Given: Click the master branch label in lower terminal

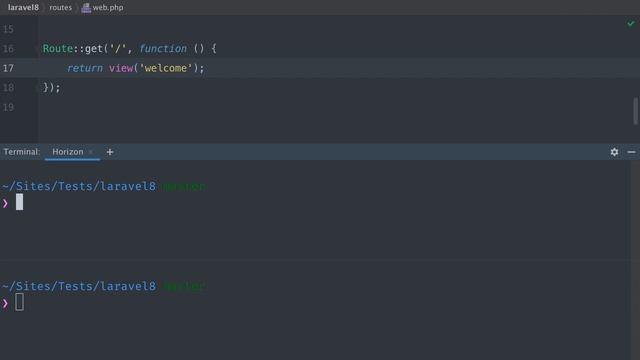Looking at the screenshot, I should click(184, 287).
